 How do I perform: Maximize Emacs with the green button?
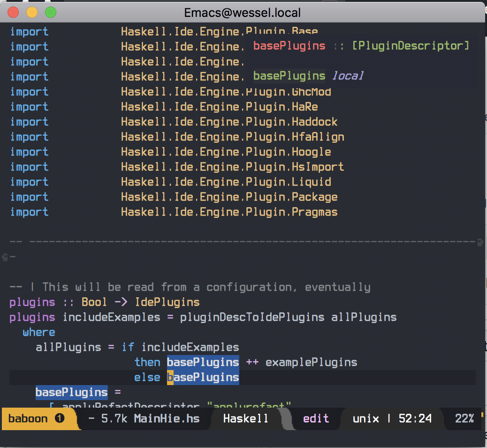coord(51,12)
